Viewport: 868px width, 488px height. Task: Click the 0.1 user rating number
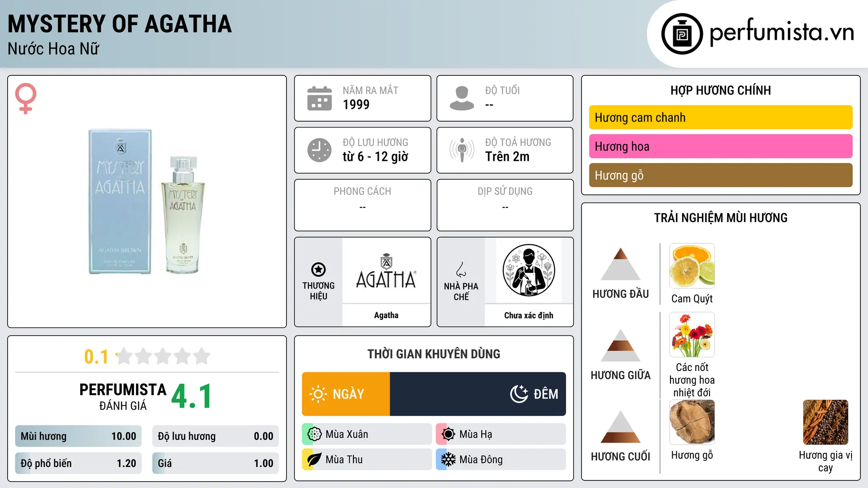96,357
